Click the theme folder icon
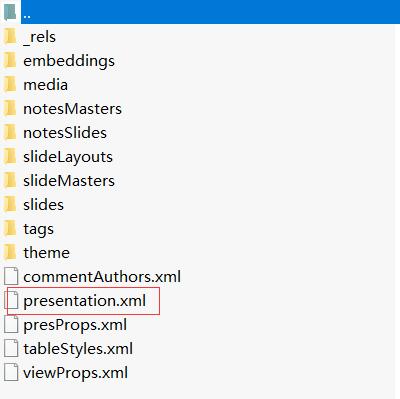This screenshot has width=400, height=399. click(10, 252)
